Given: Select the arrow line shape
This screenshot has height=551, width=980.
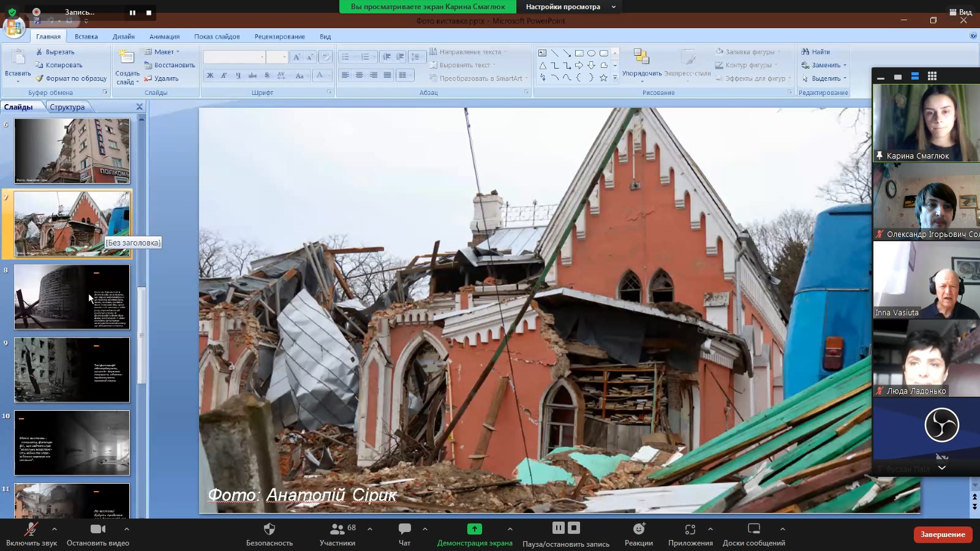Looking at the screenshot, I should 567,53.
